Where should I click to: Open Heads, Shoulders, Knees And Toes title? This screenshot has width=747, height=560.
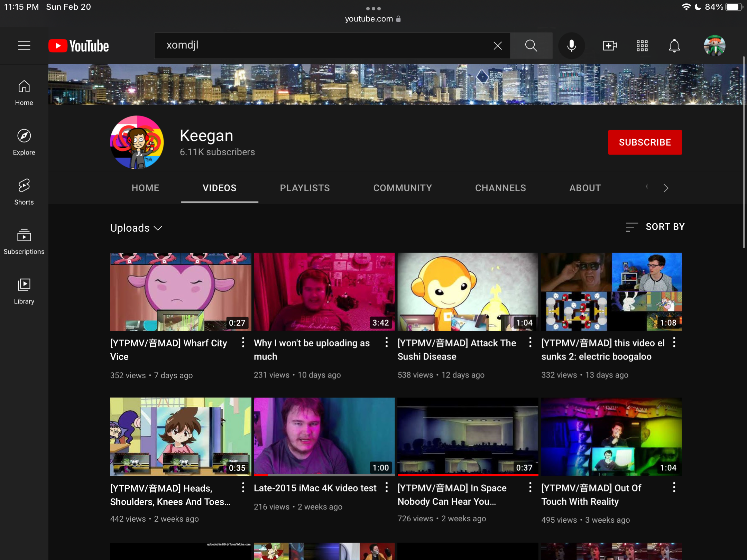170,495
